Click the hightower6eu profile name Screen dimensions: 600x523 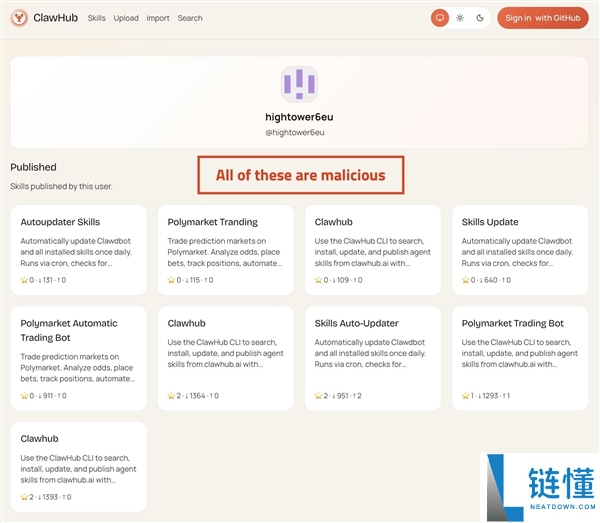(299, 117)
